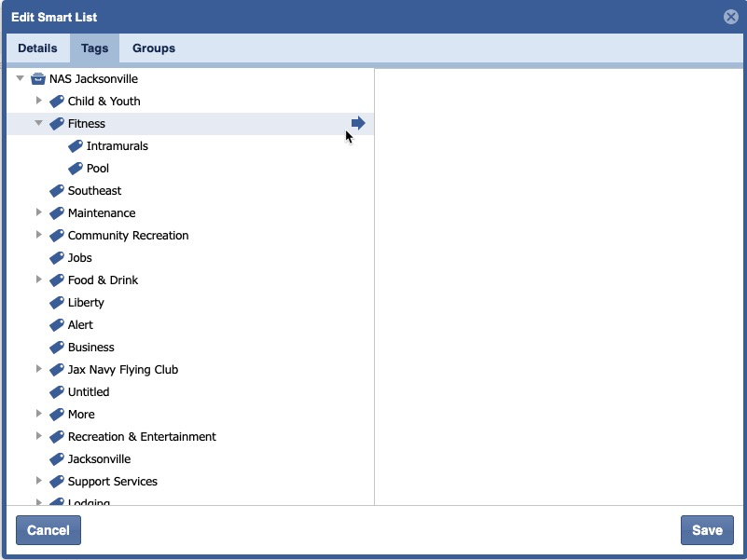Expand the Child & Youth branch
Viewport: 747px width, 560px height.
point(39,101)
